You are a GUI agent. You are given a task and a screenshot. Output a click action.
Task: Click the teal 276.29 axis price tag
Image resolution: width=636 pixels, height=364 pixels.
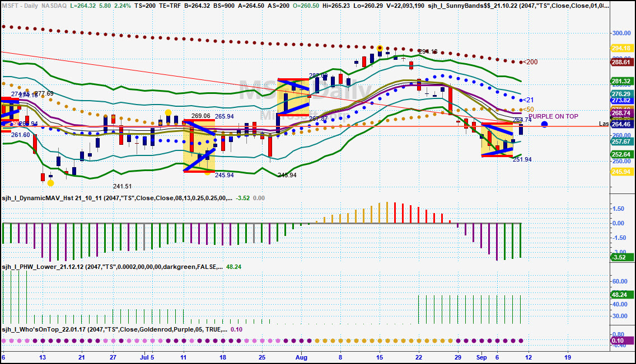click(621, 94)
